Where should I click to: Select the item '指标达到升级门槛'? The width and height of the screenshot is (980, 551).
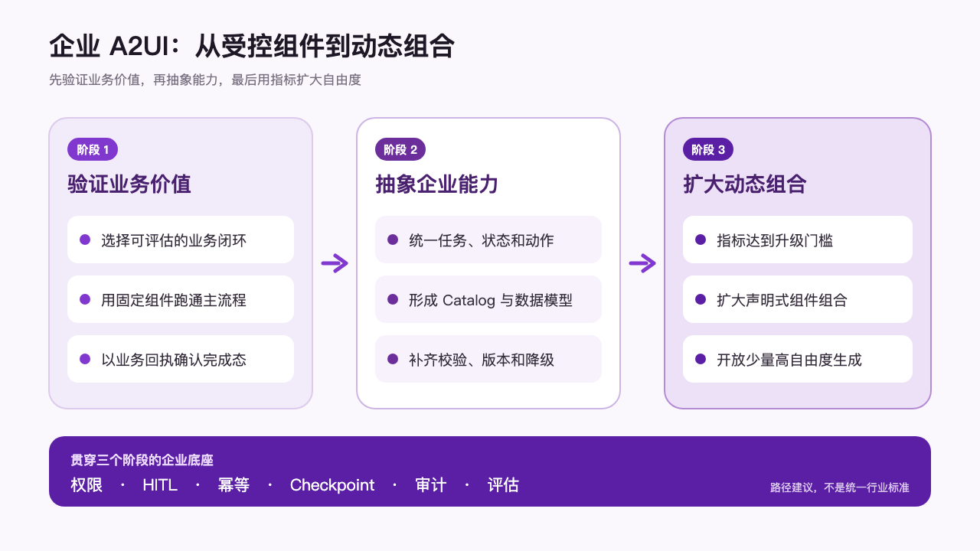pos(798,240)
